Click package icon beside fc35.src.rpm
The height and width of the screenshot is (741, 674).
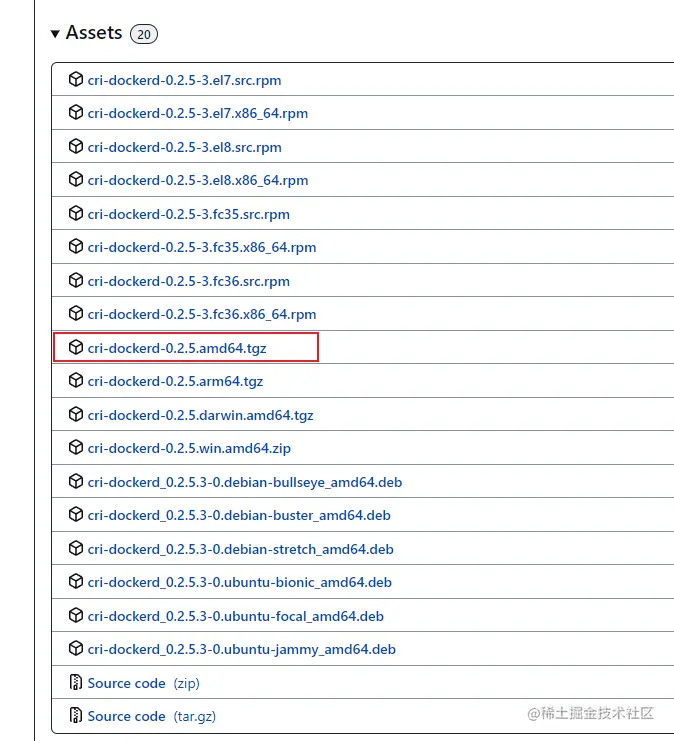click(x=76, y=214)
